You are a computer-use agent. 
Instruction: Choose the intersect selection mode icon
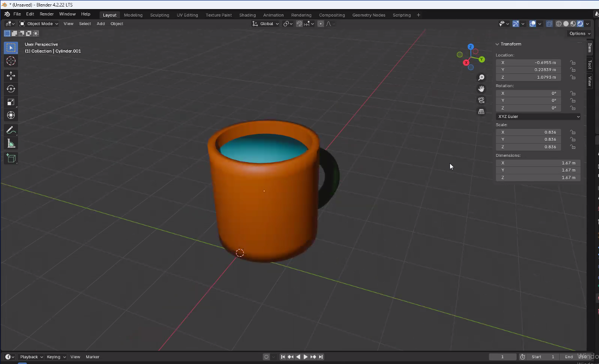tap(36, 33)
